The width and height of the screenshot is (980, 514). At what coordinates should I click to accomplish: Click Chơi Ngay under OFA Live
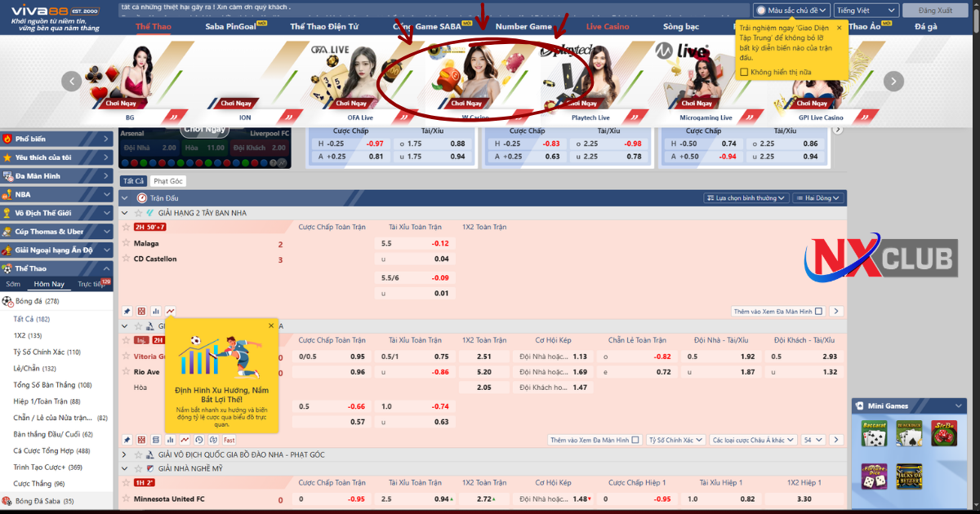click(x=351, y=104)
